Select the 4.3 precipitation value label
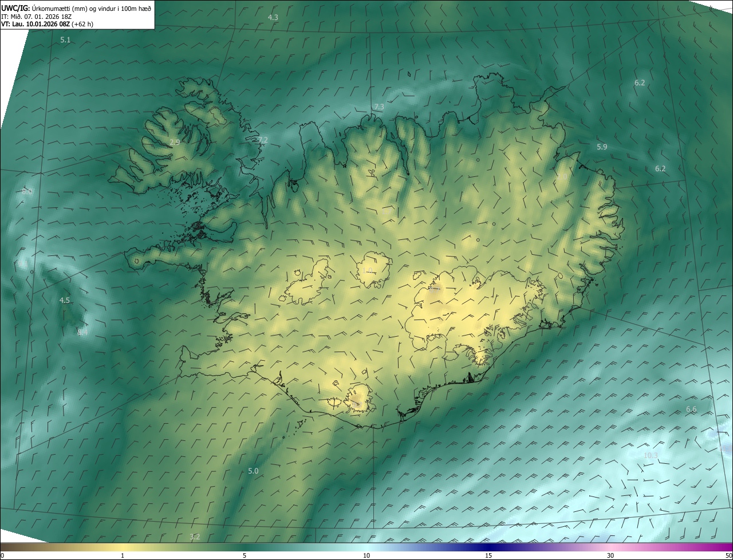 click(273, 18)
